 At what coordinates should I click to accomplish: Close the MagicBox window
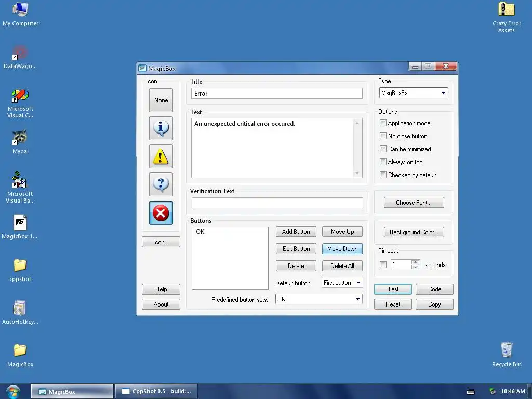point(446,66)
